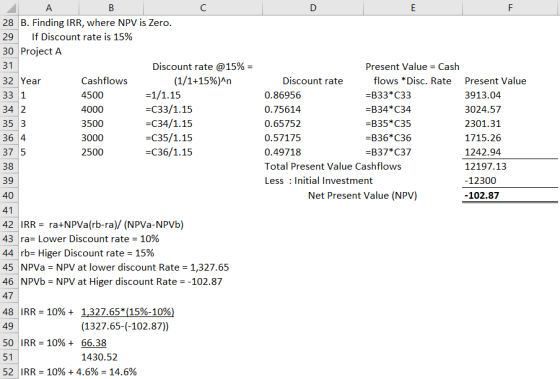Click 'rb= Higer Discount rate = 15%' cell

click(87, 253)
